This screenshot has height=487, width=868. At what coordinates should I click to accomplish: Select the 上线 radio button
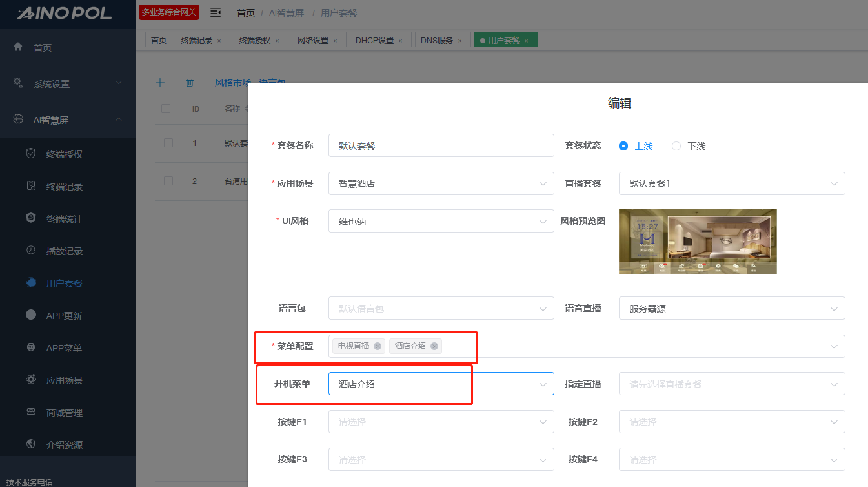(623, 146)
